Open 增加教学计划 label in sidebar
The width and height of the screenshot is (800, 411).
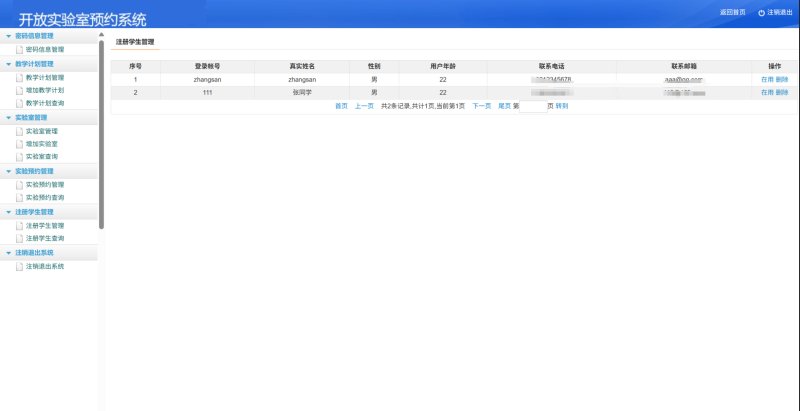(45, 90)
